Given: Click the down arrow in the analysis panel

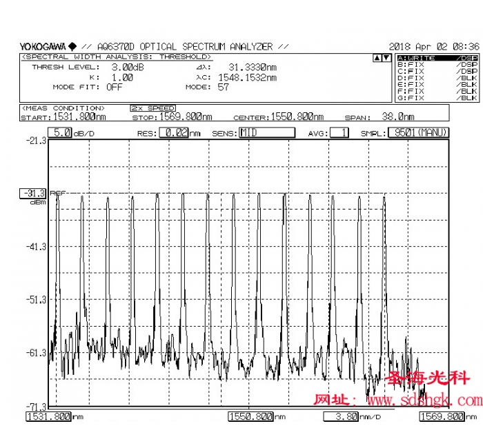Looking at the screenshot, I should click(385, 58).
